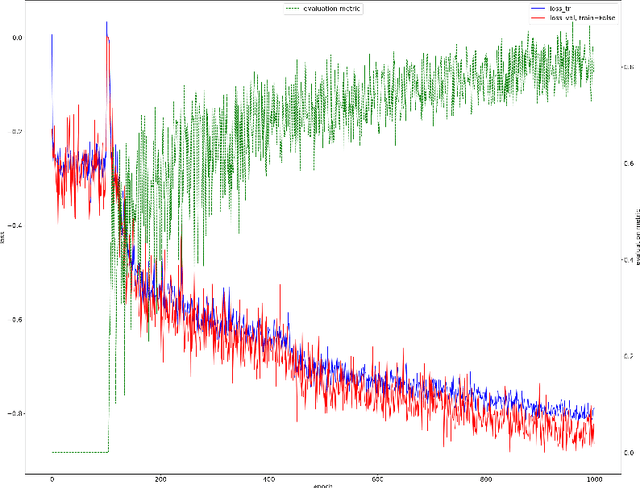The image size is (640, 488).
Task: Click the 'loss_val, train=False' legend label
Action: pyautogui.click(x=582, y=18)
